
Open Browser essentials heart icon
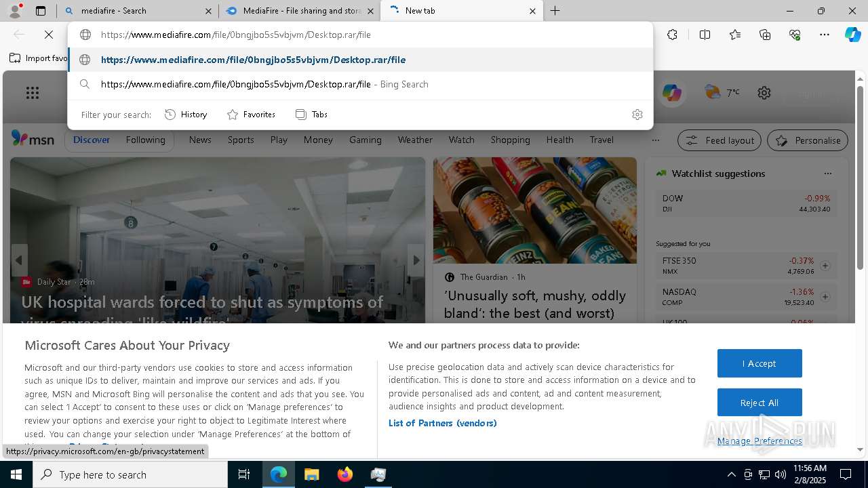pos(795,35)
